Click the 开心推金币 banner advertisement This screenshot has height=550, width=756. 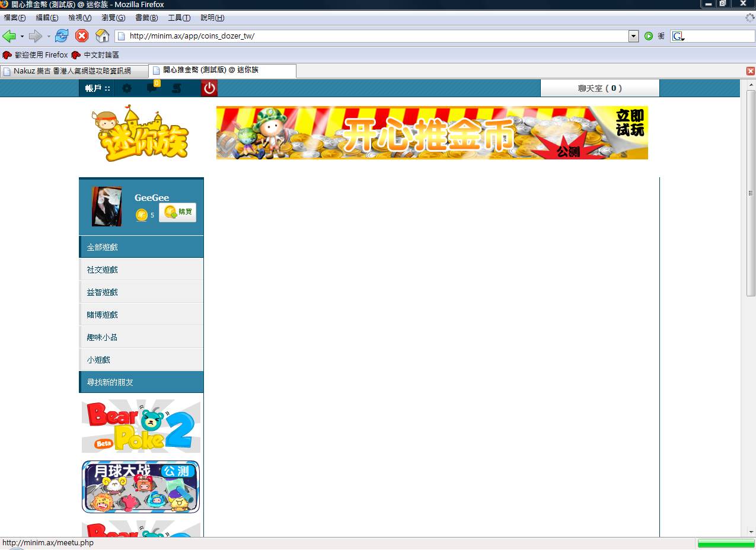click(x=432, y=133)
